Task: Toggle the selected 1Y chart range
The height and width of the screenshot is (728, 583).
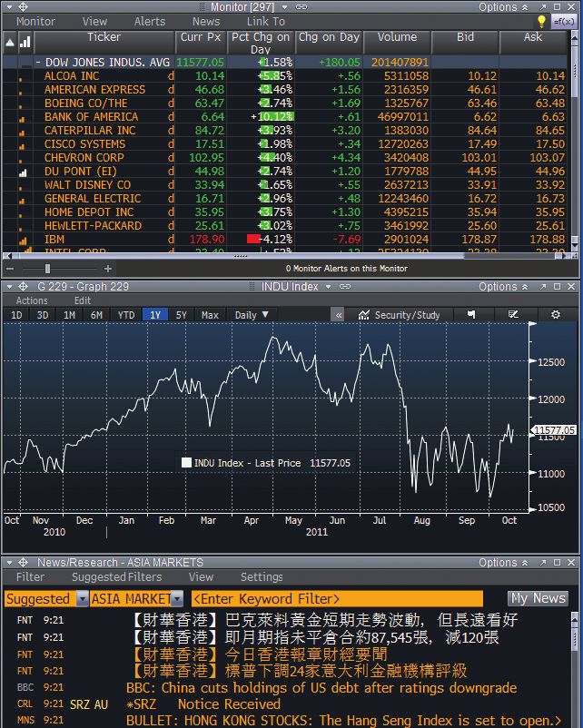Action: [x=155, y=315]
